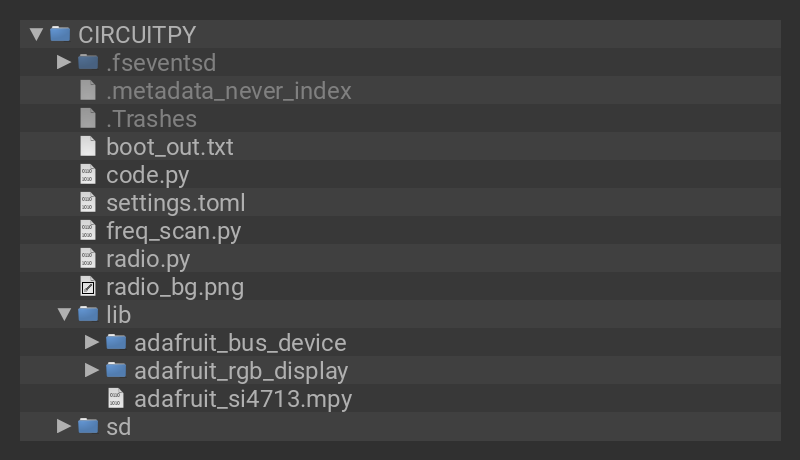Click the code.py file icon
This screenshot has height=460, width=800.
coord(88,174)
